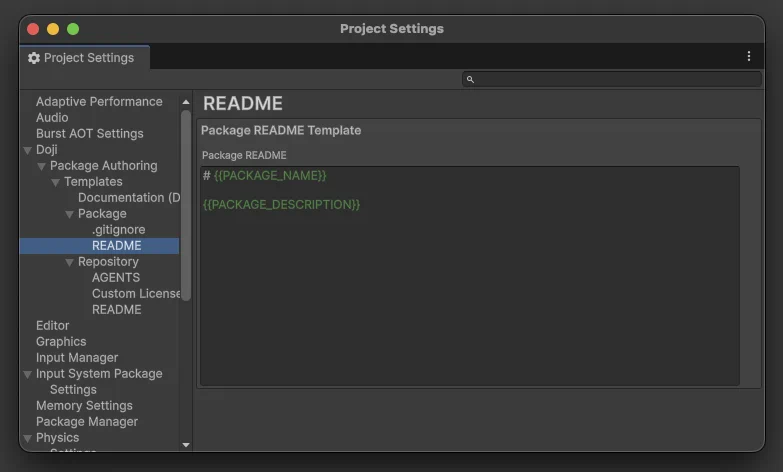This screenshot has height=472, width=783.
Task: Select the highlighted README under Package
Action: tap(99, 245)
